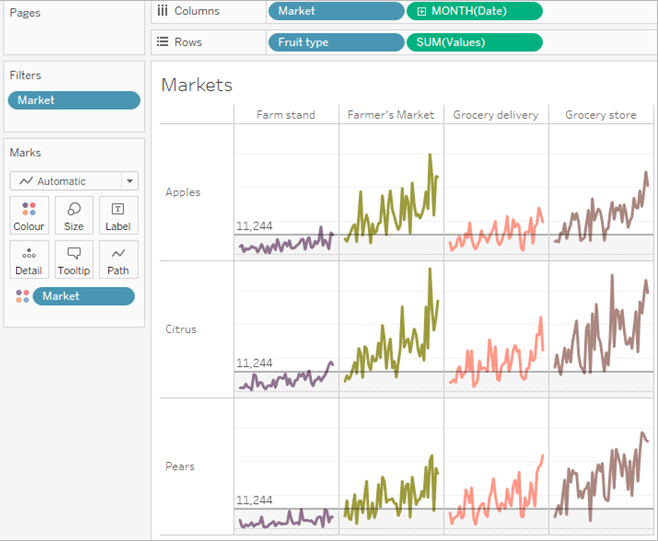This screenshot has width=658, height=541.
Task: Click the Fruit type pill on Rows
Action: click(x=336, y=42)
